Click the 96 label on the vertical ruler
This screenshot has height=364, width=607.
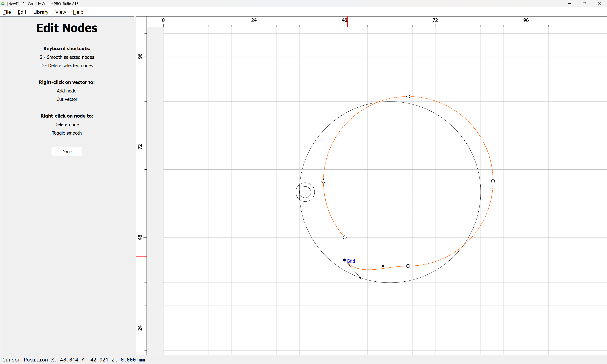point(140,56)
